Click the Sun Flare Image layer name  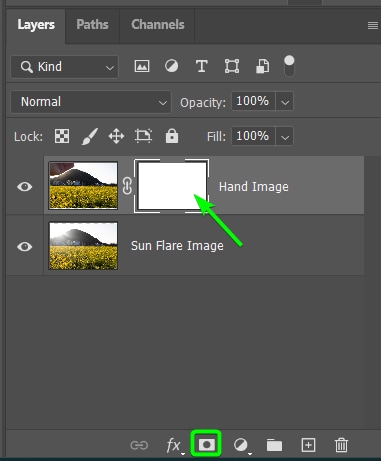(177, 246)
